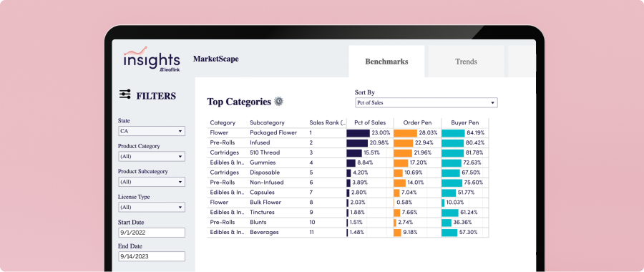Click Packaged Flower's dark blue sales bar
Screen dimensions: 644x272
[x=358, y=132]
